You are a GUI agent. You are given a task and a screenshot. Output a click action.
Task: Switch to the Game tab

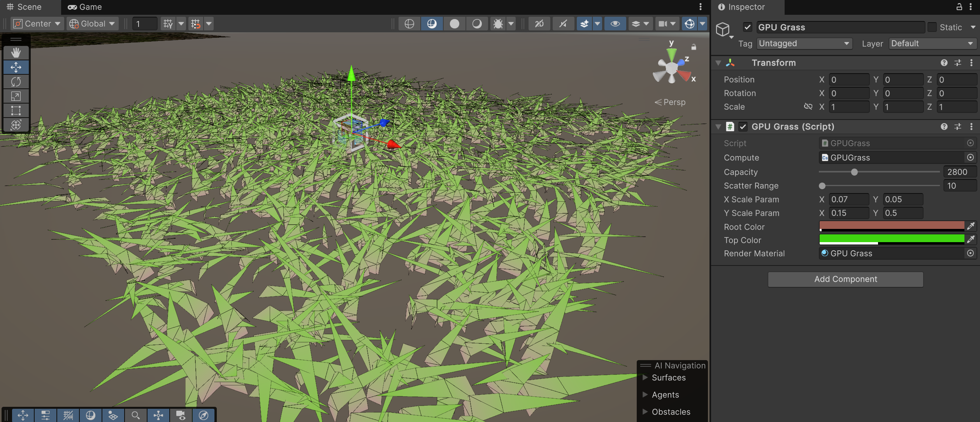(x=85, y=7)
